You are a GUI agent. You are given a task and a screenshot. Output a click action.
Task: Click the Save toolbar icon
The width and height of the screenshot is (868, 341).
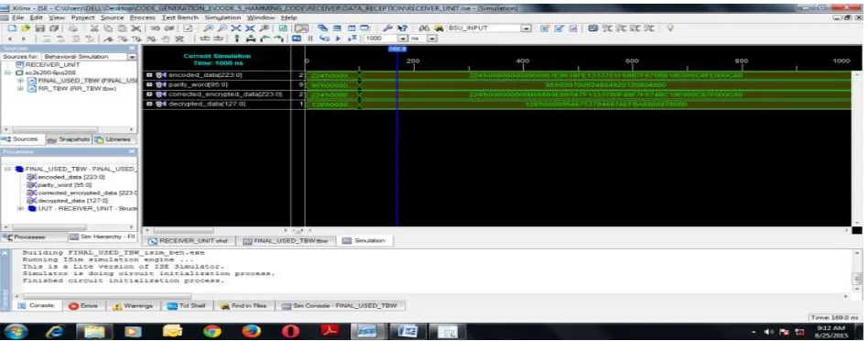(39, 27)
